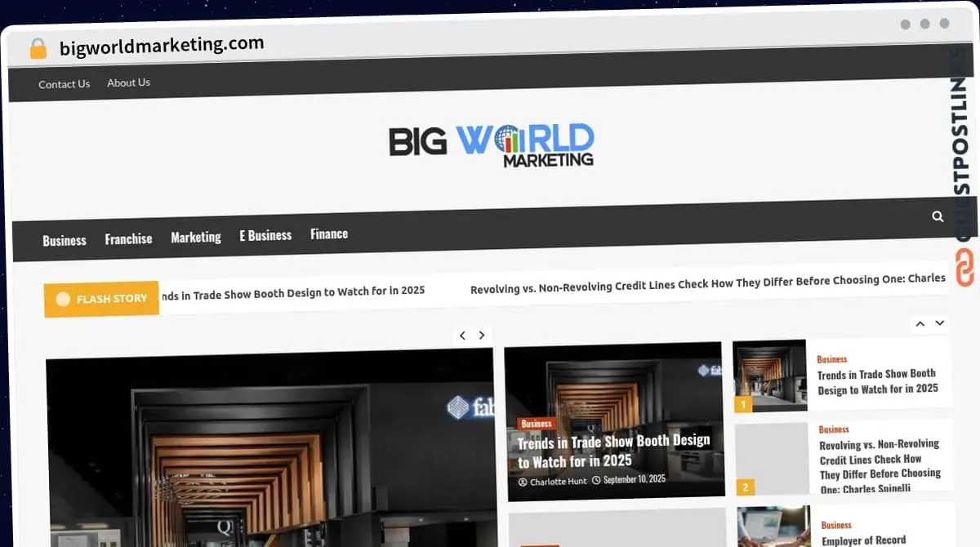Open sidebar article Revolving vs. Non-Revolving Credit Lines
The height and width of the screenshot is (547, 980).
click(x=880, y=466)
